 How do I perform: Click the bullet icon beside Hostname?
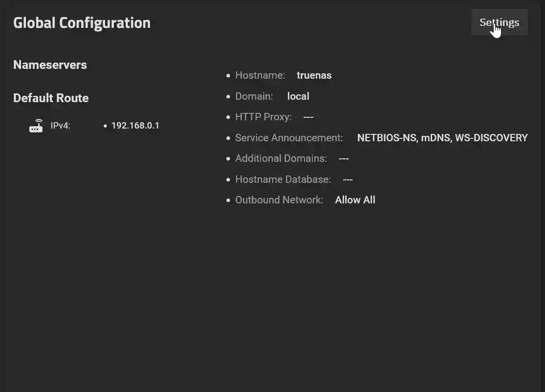click(228, 76)
